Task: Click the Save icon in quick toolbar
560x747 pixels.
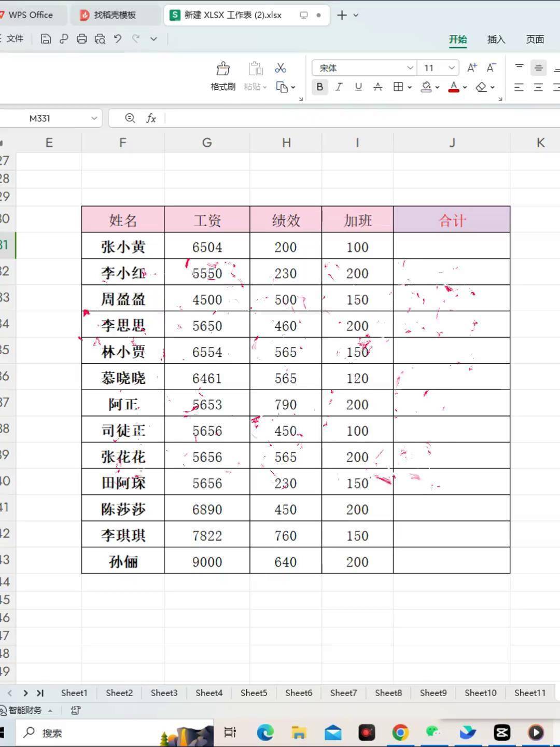Action: click(46, 39)
